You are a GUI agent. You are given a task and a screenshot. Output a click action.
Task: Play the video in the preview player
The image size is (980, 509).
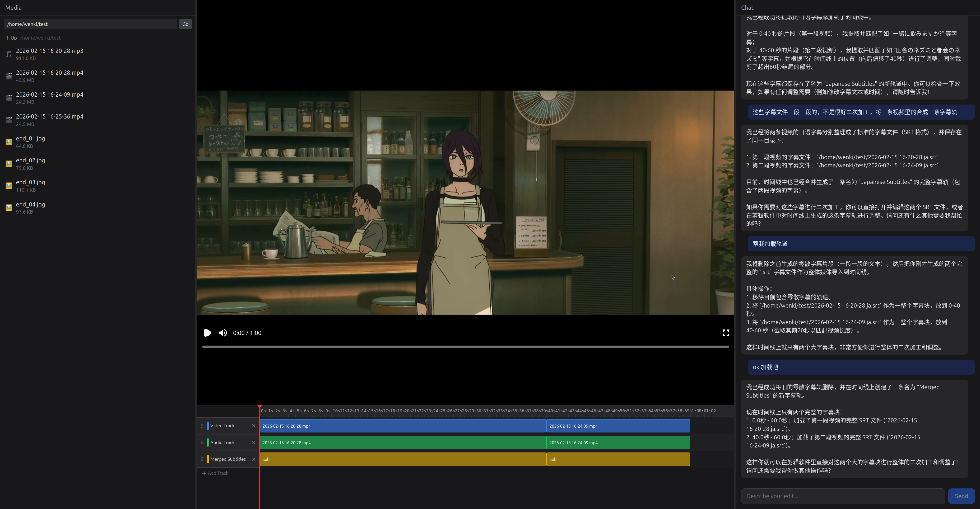(207, 333)
